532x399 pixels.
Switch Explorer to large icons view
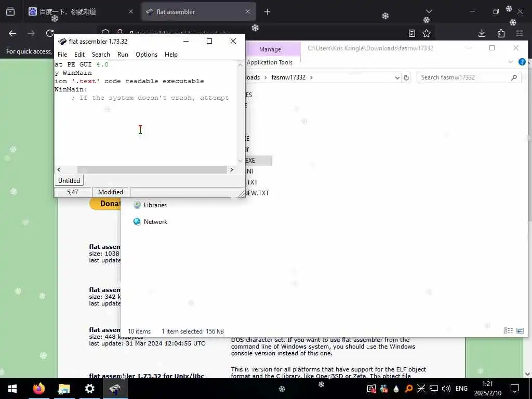tap(520, 330)
